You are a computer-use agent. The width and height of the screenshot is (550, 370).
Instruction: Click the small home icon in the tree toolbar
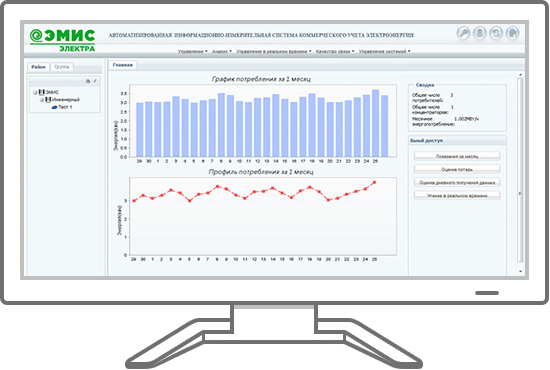pyautogui.click(x=88, y=81)
